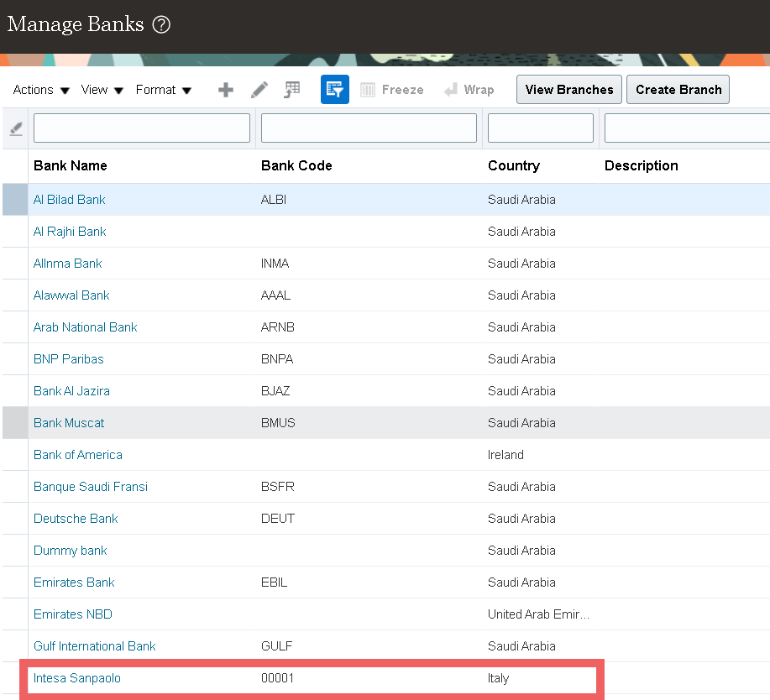Click the Bank Code filter input field

(368, 127)
